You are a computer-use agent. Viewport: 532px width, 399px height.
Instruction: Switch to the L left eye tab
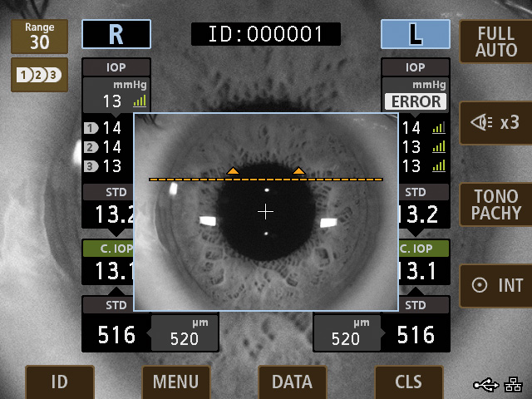coord(415,34)
